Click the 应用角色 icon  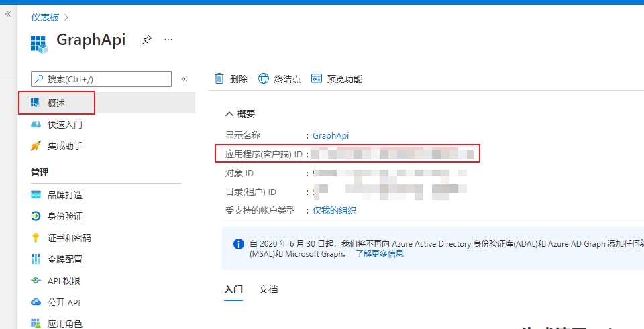[x=36, y=323]
